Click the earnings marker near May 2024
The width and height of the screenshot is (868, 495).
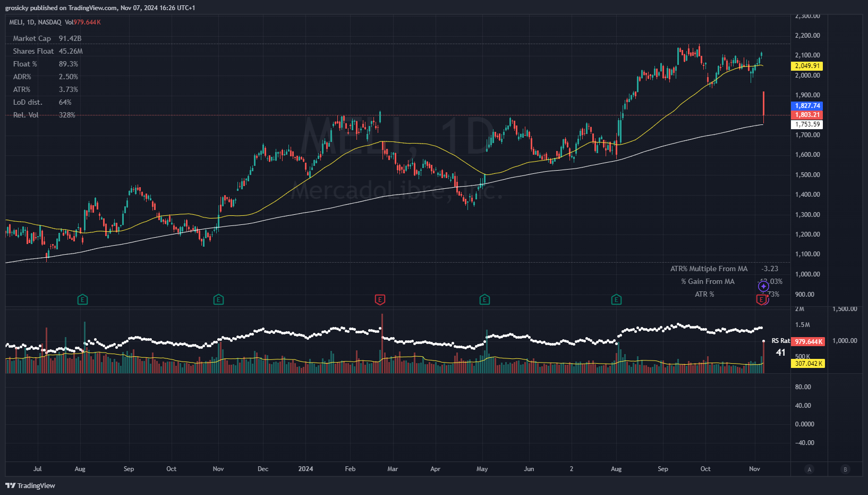tap(484, 300)
